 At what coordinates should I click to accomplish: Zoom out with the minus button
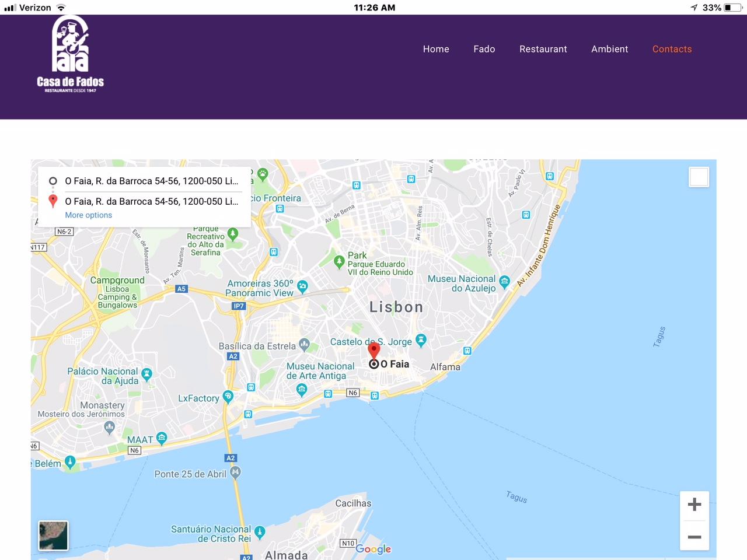pos(694,537)
